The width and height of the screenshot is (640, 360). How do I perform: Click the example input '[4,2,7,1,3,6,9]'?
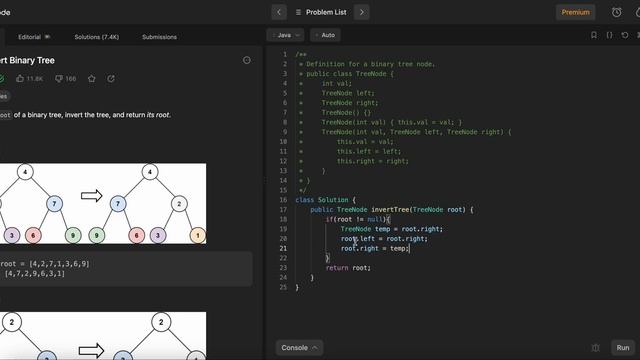point(59,264)
